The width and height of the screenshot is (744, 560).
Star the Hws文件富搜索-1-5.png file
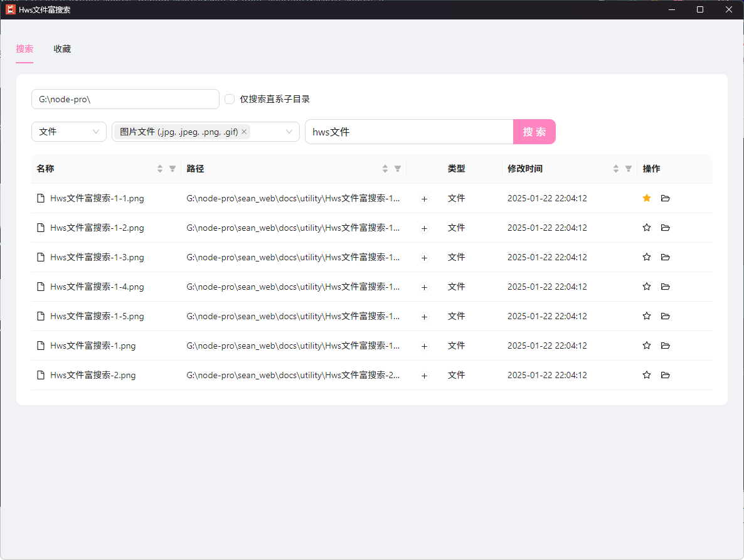647,316
